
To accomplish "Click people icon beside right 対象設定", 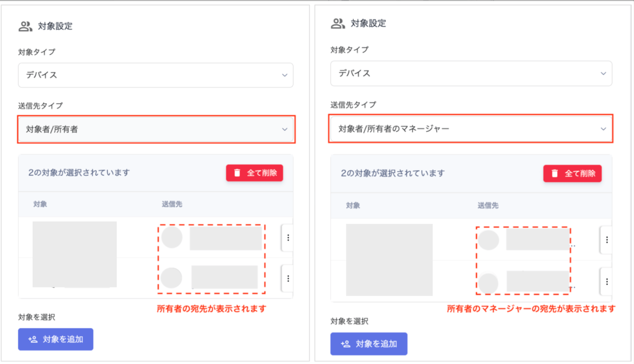I will click(x=338, y=23).
